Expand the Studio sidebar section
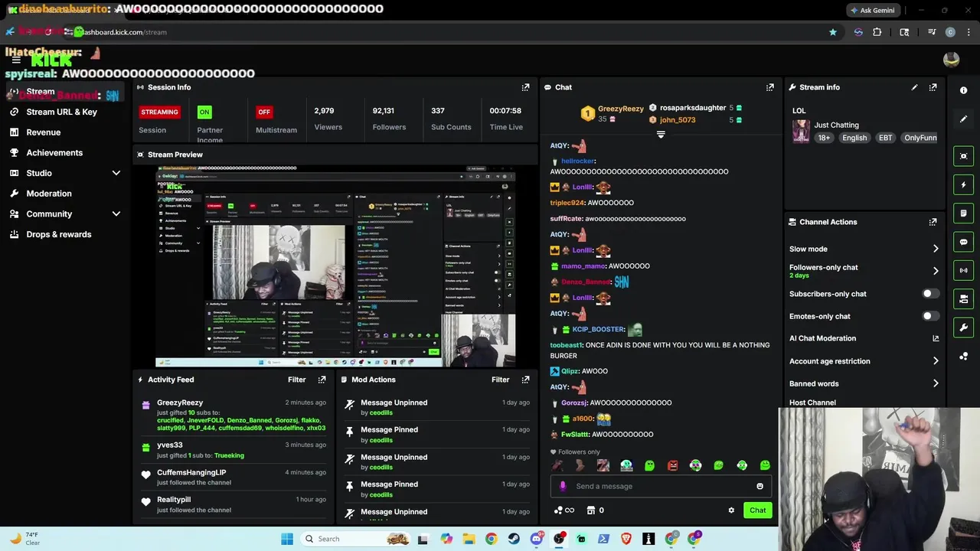This screenshot has width=980, height=551. [116, 173]
